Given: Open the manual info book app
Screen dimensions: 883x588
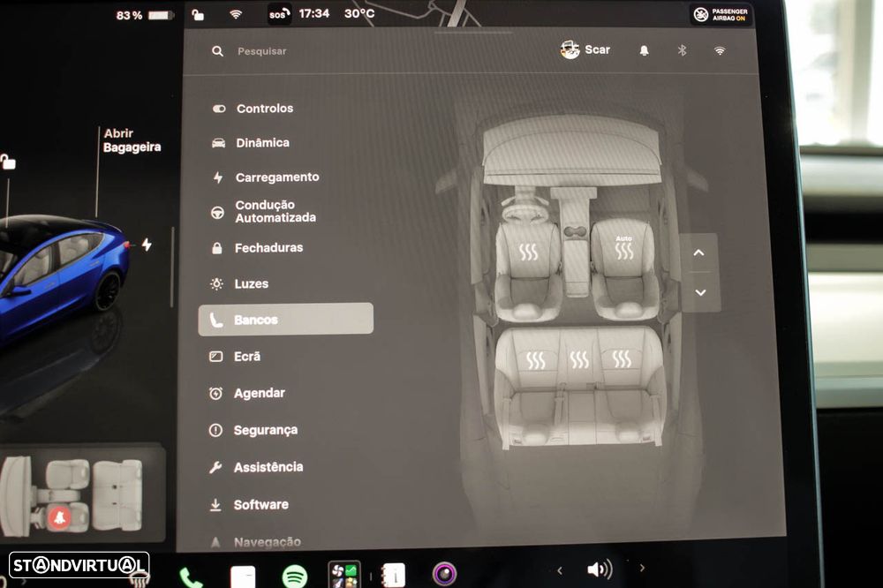Looking at the screenshot, I should (x=393, y=575).
